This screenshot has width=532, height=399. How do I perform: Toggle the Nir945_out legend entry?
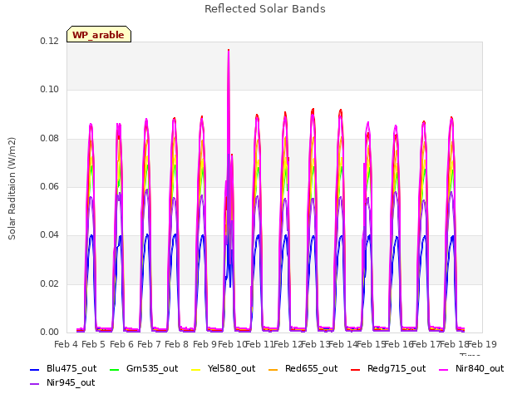coord(62,382)
